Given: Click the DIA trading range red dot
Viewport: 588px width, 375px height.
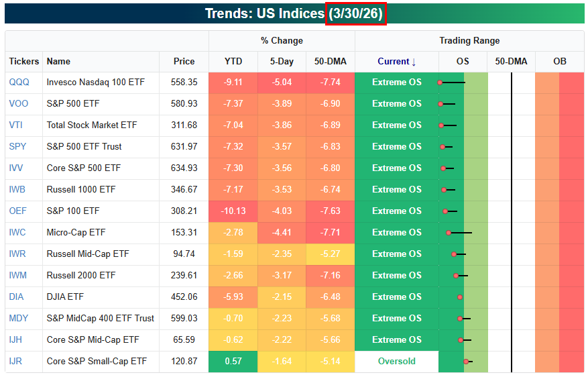Looking at the screenshot, I should (460, 297).
